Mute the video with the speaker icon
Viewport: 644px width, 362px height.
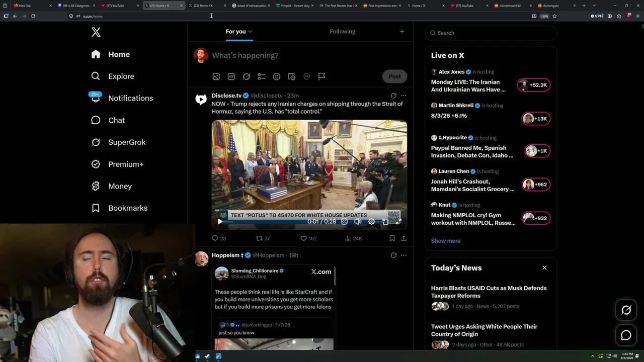click(x=358, y=222)
